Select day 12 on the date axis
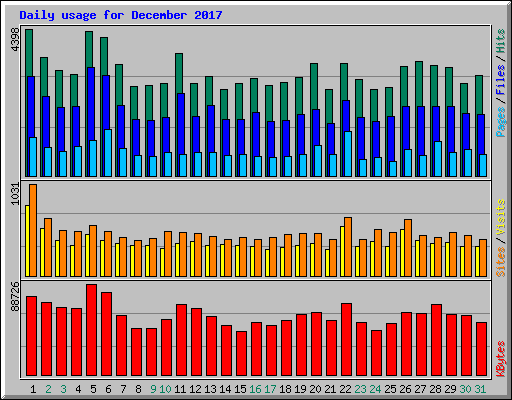Screen dimensions: 512x400 (195, 389)
